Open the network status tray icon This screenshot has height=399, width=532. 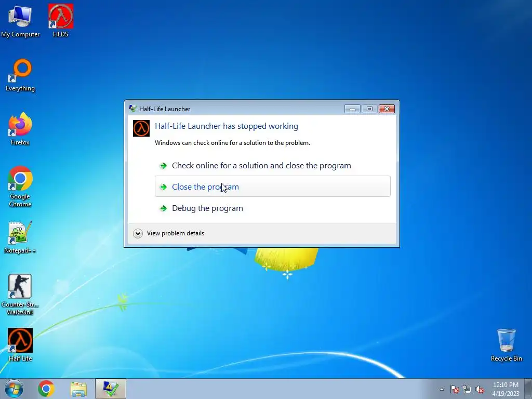tap(467, 389)
